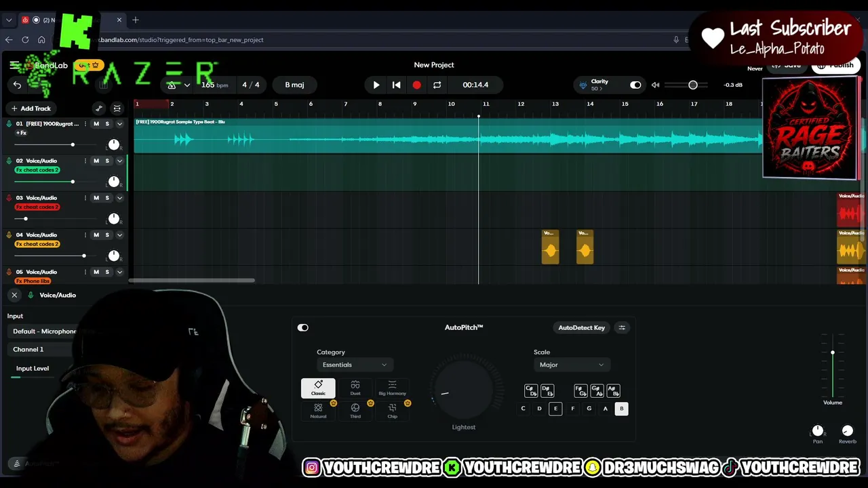Expand track 03 options chevron
The width and height of the screenshot is (868, 488).
[x=120, y=198]
